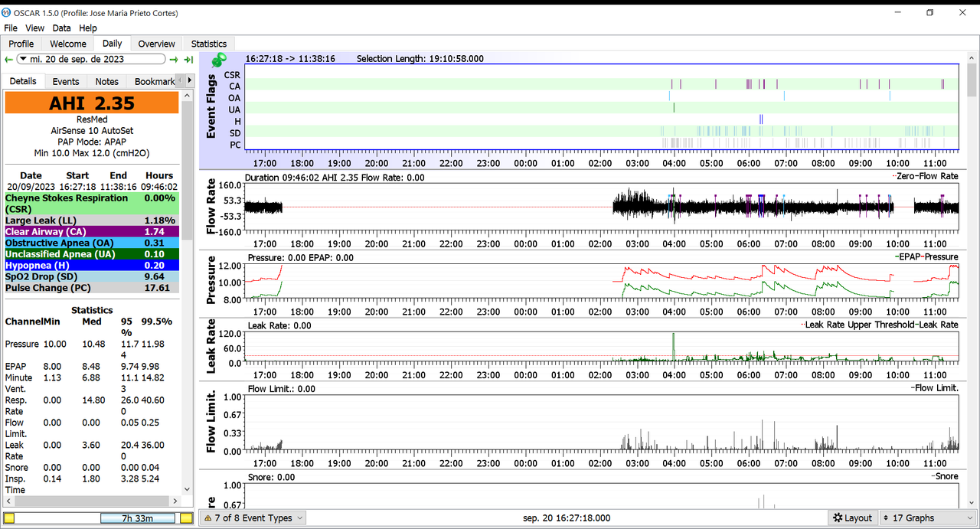Click the Pressure graph title
Viewport: 980px width, 529px height.
[212, 282]
